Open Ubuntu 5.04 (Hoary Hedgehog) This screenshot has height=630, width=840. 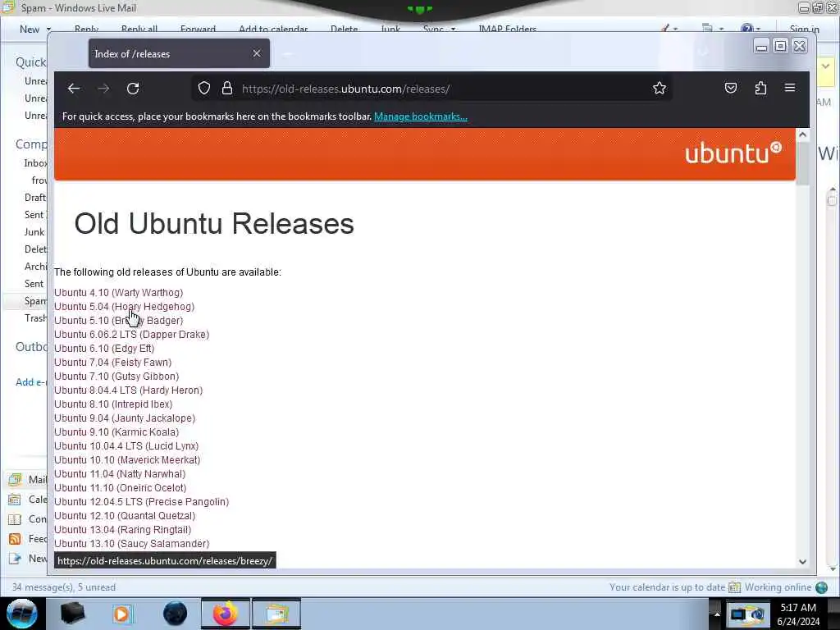point(125,307)
